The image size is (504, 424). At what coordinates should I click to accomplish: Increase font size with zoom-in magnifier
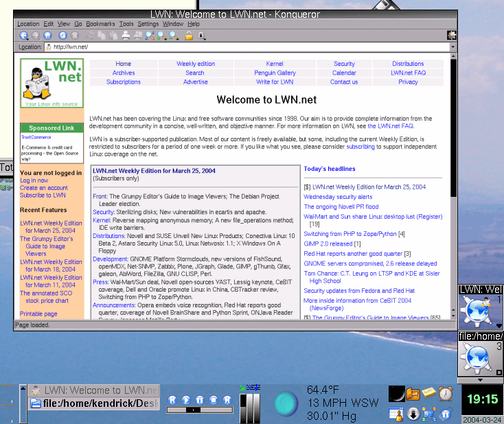[x=161, y=36]
